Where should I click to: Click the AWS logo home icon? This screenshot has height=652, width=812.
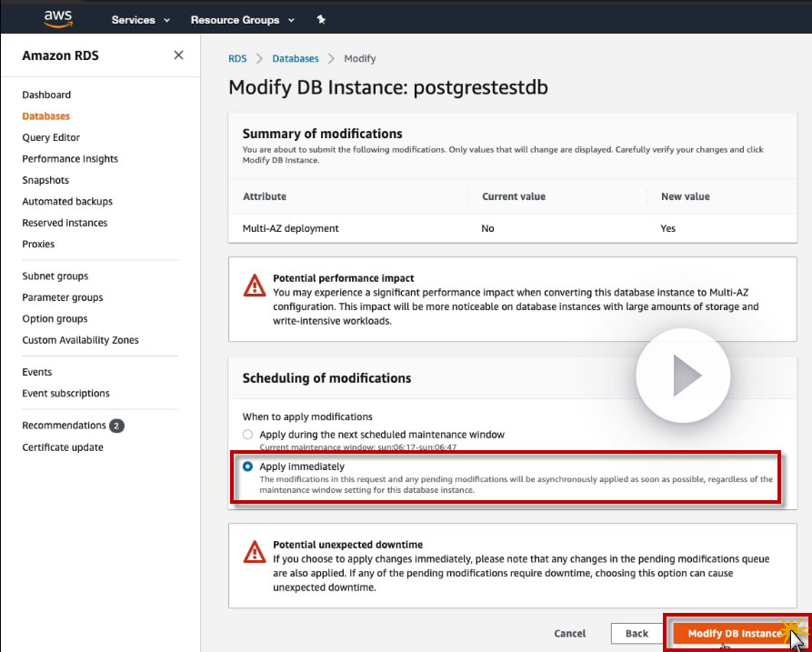[x=58, y=19]
